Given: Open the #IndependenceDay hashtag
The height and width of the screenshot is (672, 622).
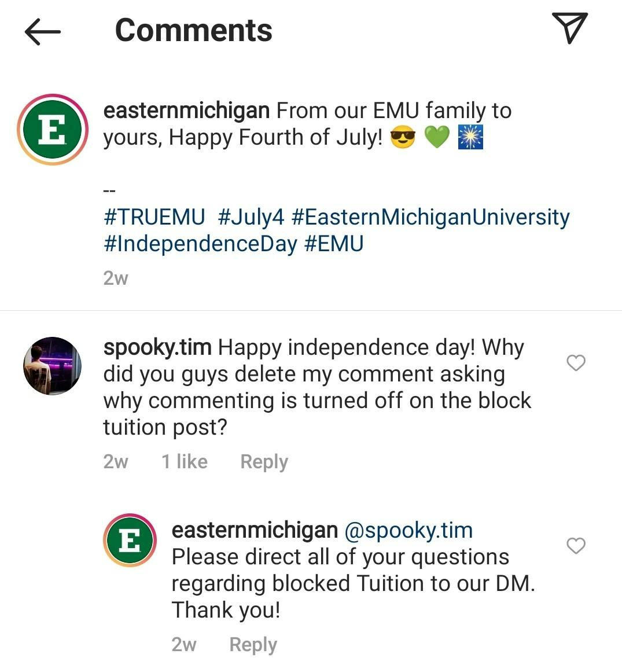Looking at the screenshot, I should point(200,244).
